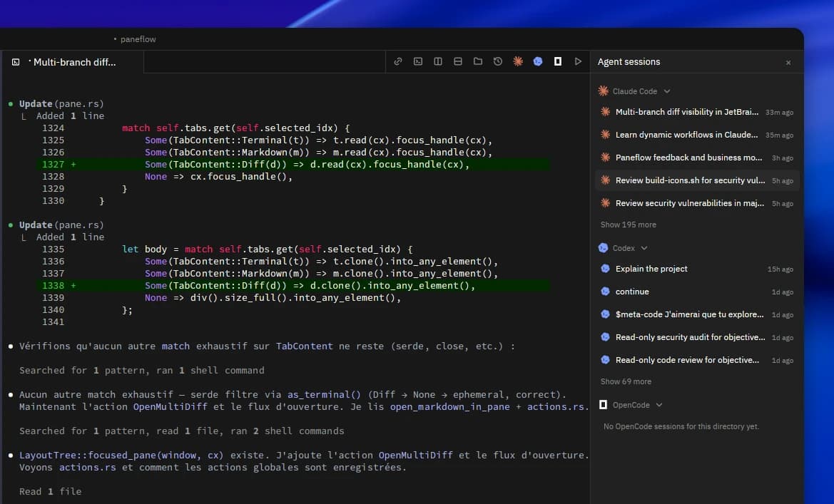Viewport: 834px width, 504px height.
Task: Open Codex session Explain the project
Action: coord(697,269)
